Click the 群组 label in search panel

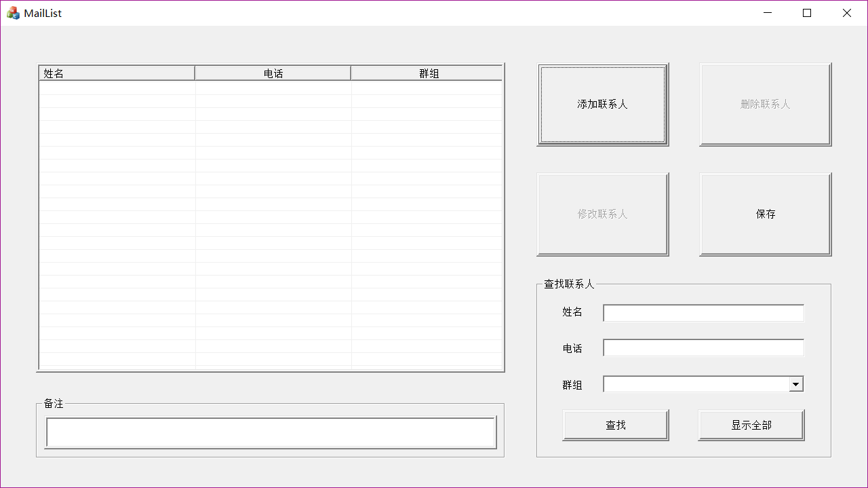[x=572, y=385]
